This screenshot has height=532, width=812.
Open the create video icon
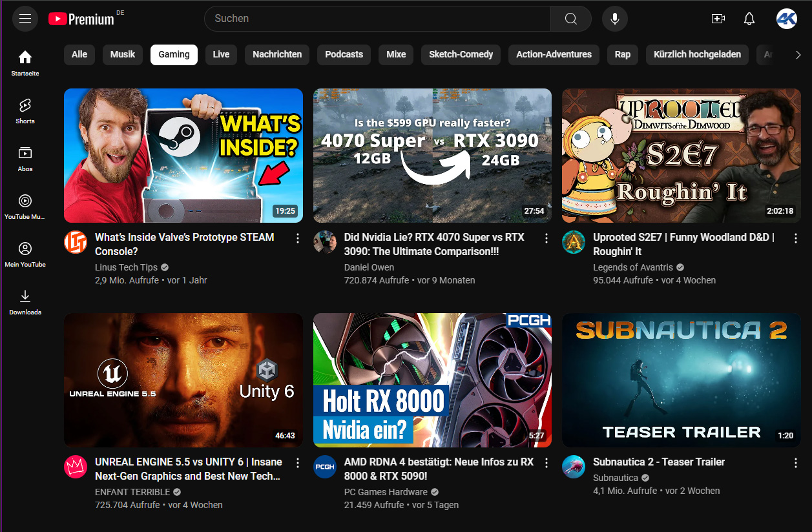[x=718, y=19]
